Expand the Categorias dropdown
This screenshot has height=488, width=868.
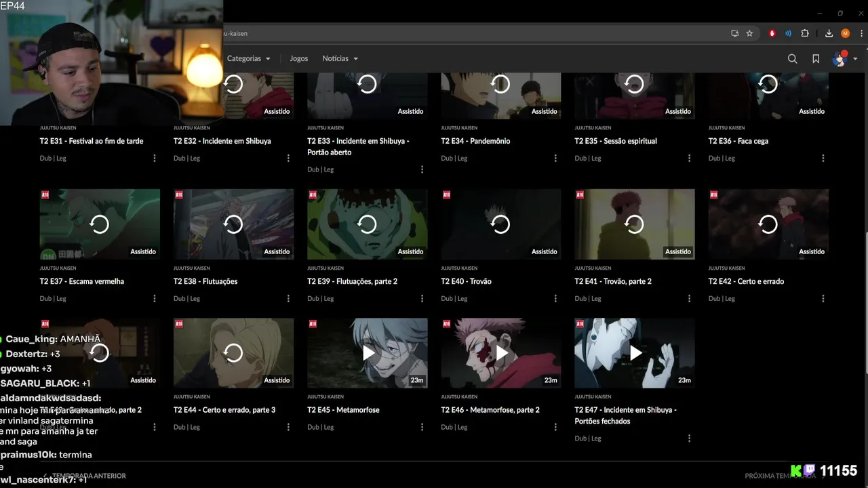click(249, 59)
